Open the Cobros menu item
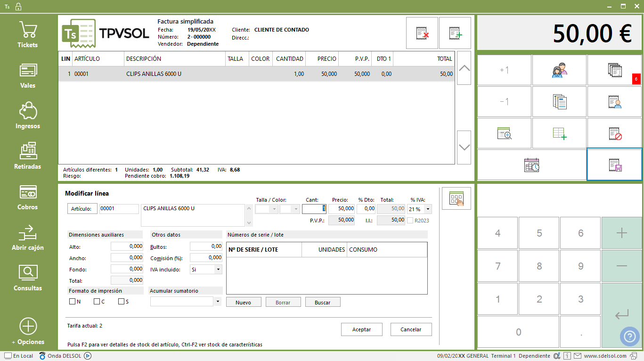The width and height of the screenshot is (644, 361). pos(28,197)
